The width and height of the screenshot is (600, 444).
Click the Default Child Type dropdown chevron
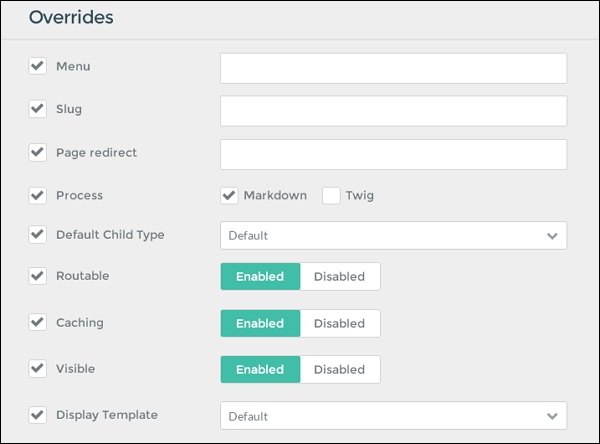click(x=552, y=236)
